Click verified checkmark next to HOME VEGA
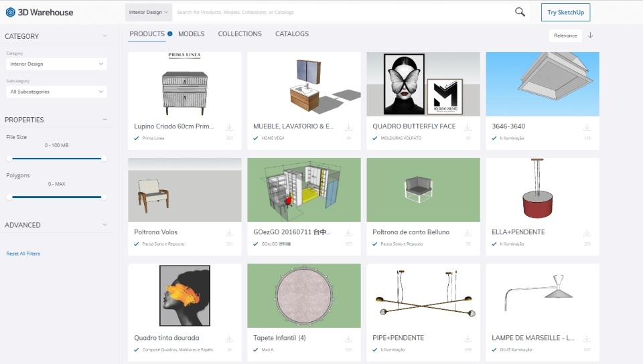This screenshot has width=643, height=364. [255, 138]
